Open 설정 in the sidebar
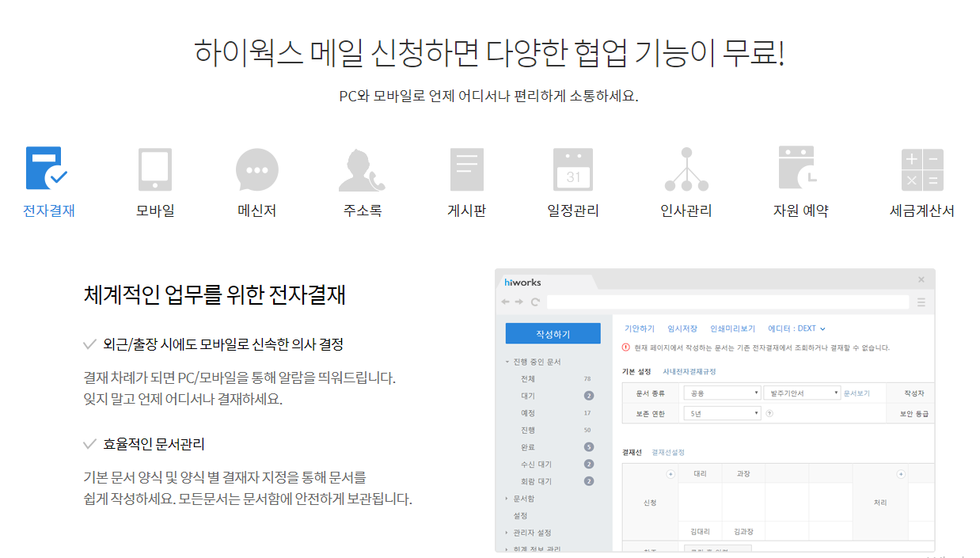Image resolution: width=980 pixels, height=558 pixels. 521,515
